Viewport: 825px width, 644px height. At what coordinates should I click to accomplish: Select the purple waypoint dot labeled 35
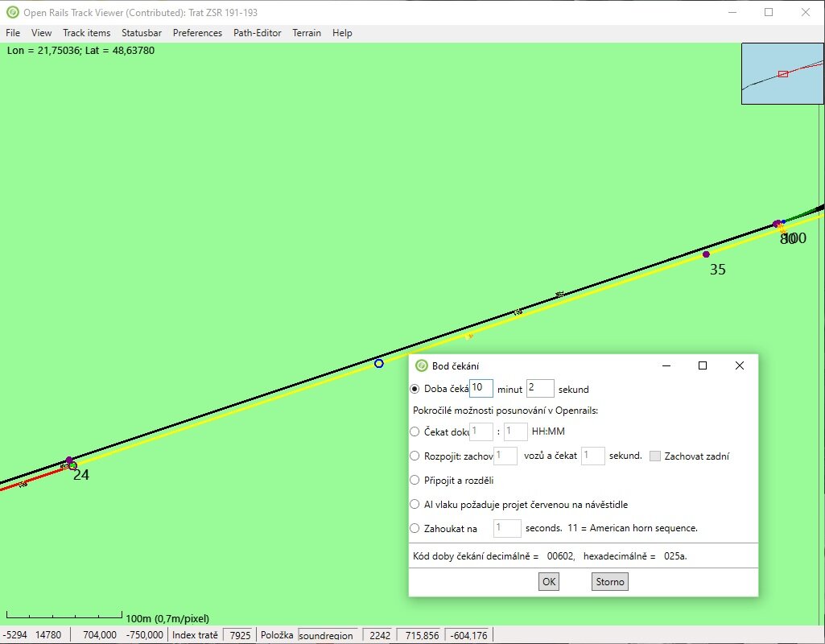point(707,254)
